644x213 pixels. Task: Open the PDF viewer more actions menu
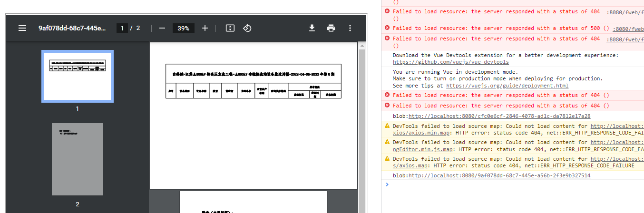(350, 28)
